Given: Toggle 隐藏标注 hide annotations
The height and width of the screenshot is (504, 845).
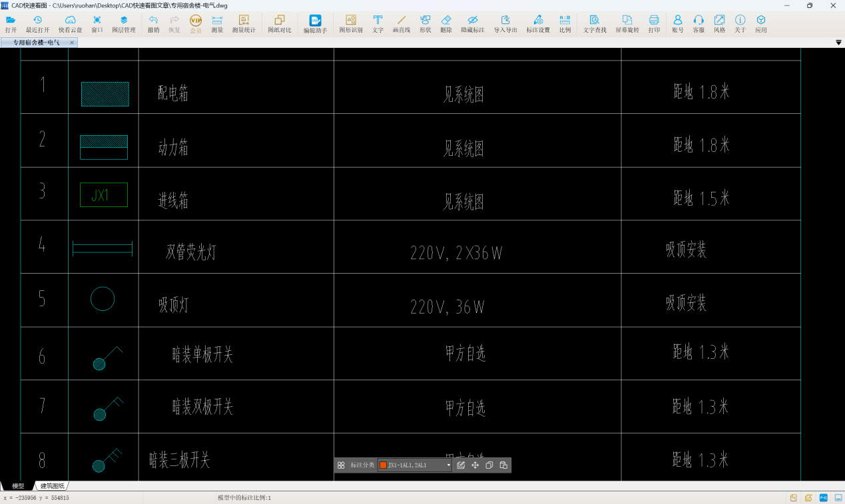Looking at the screenshot, I should point(473,24).
